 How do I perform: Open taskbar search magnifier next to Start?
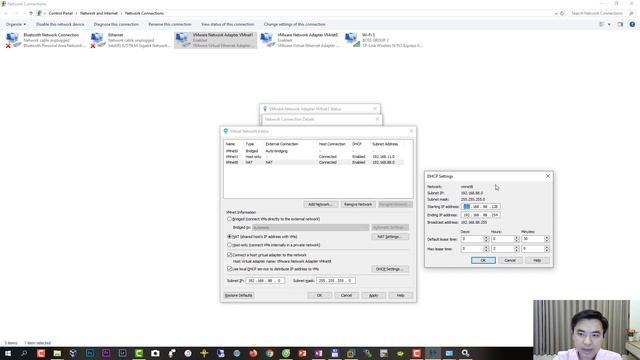click(x=24, y=353)
